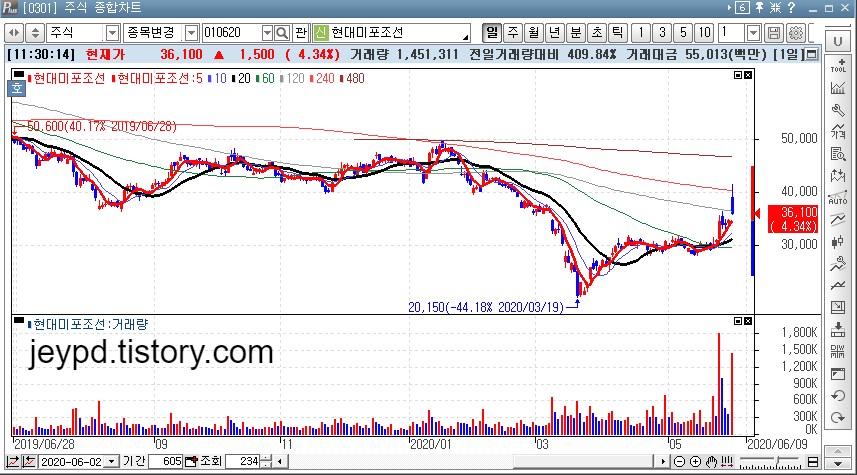Open the wrench settings tool in sidebar
Image resolution: width=857 pixels, height=475 pixels.
(838, 110)
